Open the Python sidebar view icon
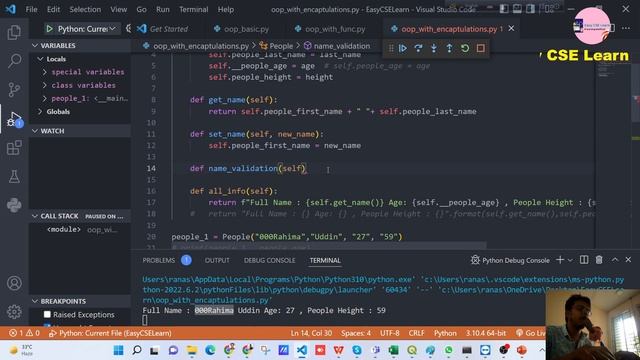The image size is (640, 360). 14,205
